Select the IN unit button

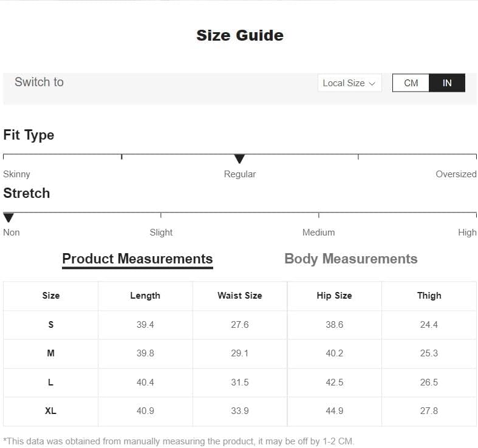coord(447,83)
